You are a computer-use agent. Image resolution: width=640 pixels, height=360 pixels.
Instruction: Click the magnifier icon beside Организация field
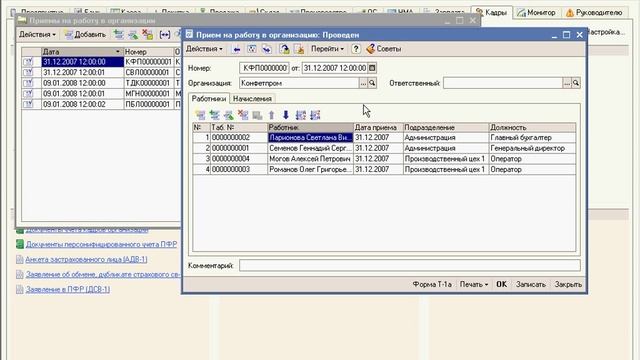(372, 83)
